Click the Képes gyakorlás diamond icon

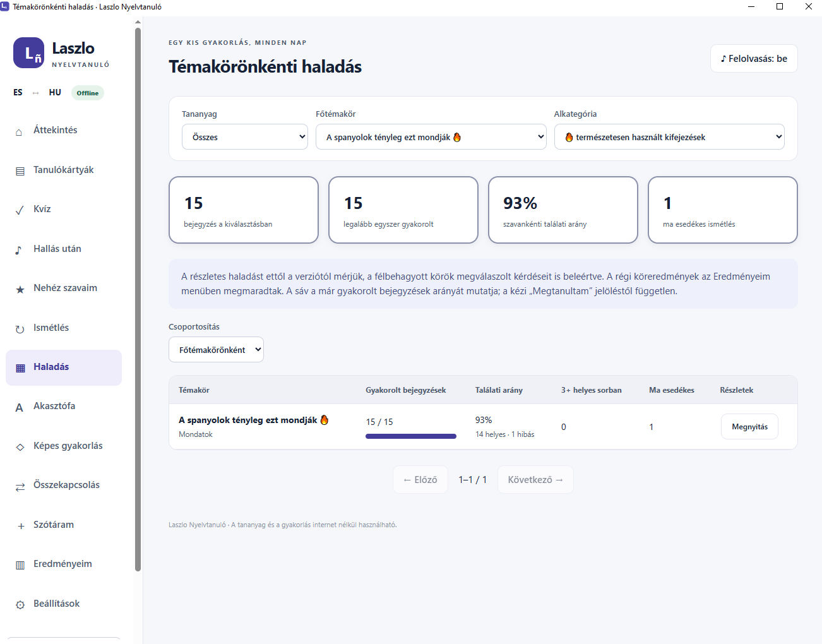20,447
